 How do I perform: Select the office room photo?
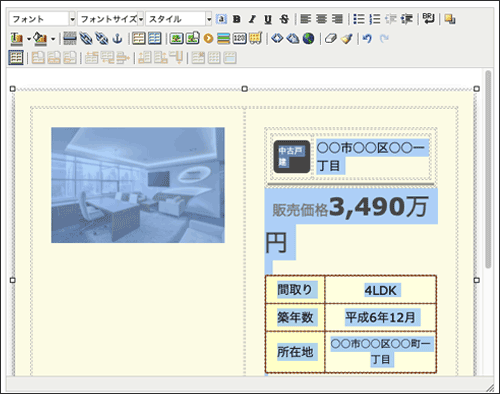pos(138,185)
